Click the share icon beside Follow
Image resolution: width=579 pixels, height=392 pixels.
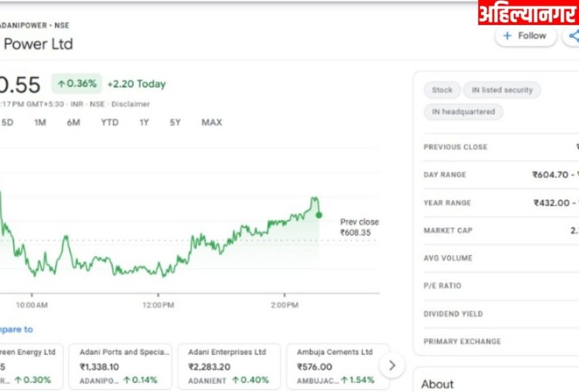(573, 36)
